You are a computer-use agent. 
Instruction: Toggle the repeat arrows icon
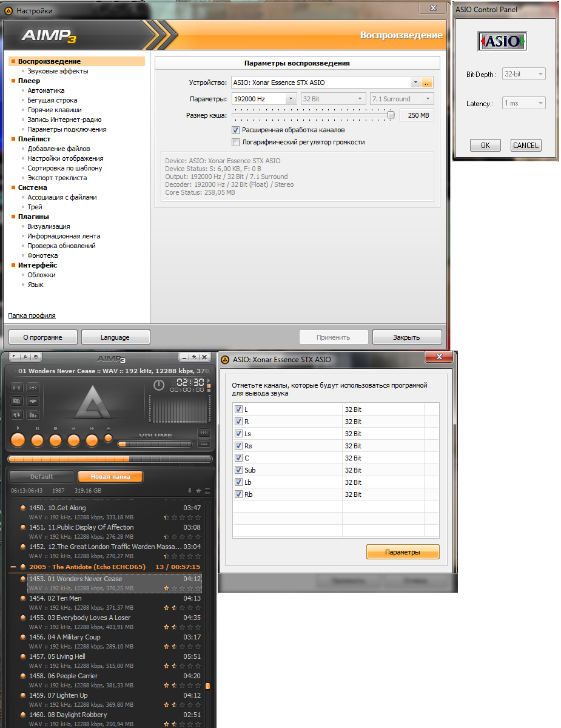click(x=17, y=415)
